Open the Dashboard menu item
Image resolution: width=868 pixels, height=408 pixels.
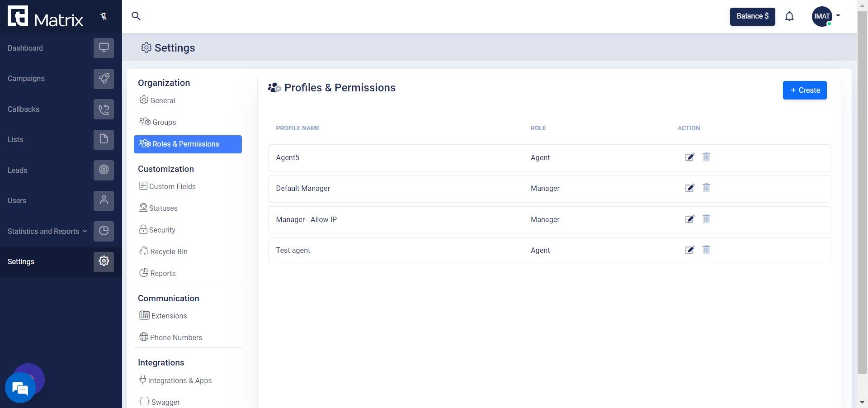point(25,48)
